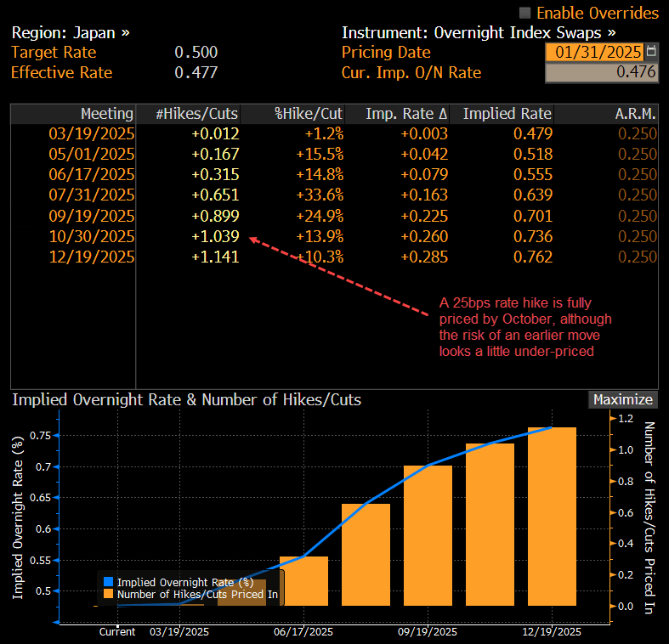
Task: Expand the Instrument: Overnight Index Swaps selector
Action: coord(479,33)
